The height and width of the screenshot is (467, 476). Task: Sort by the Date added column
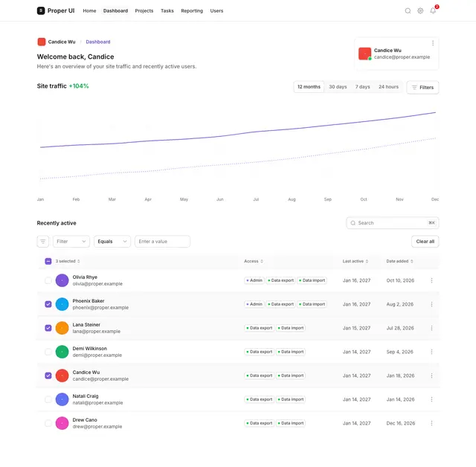(x=399, y=261)
